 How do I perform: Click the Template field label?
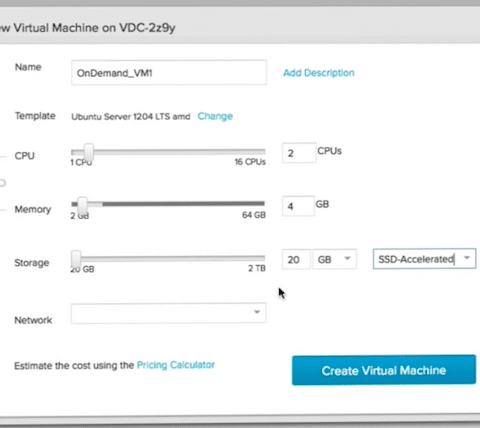click(x=35, y=116)
